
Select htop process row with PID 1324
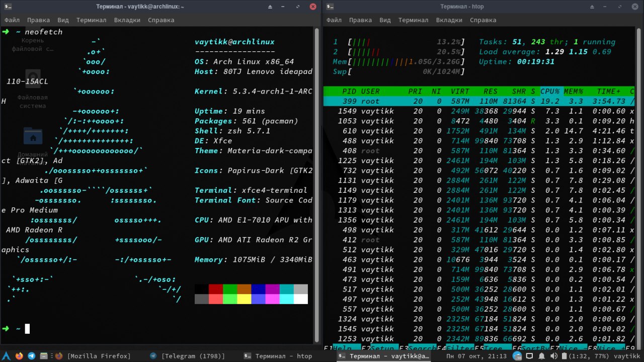coord(479,319)
